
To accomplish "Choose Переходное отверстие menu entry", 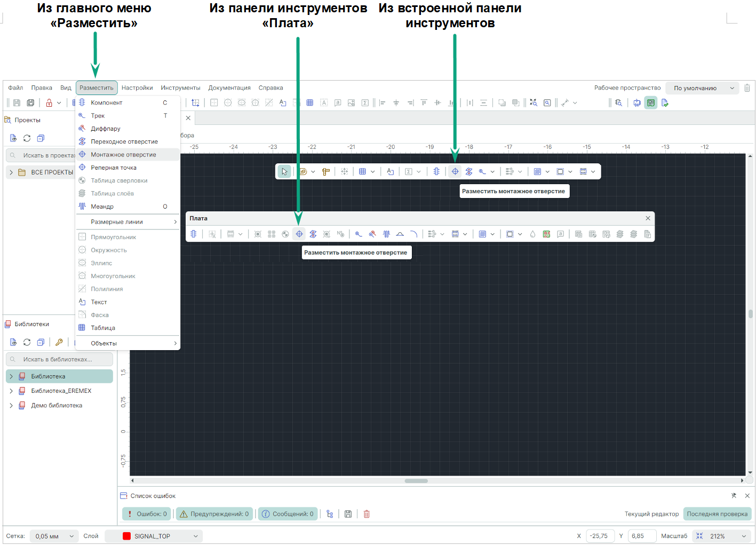I will (x=128, y=141).
